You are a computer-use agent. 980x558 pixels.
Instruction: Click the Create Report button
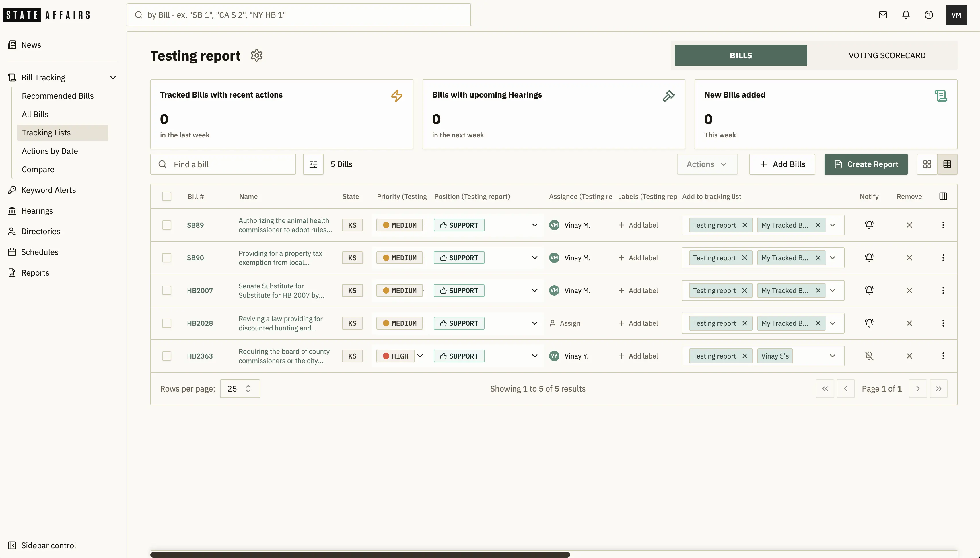tap(866, 164)
